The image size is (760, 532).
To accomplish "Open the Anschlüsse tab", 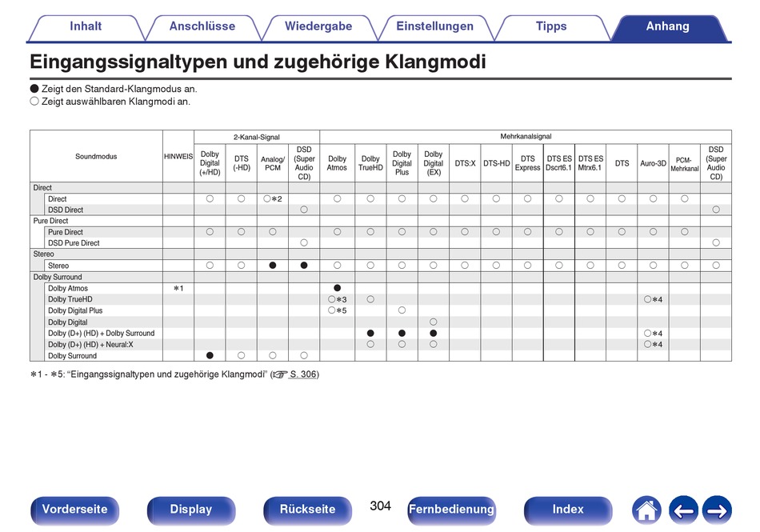I will (x=202, y=26).
